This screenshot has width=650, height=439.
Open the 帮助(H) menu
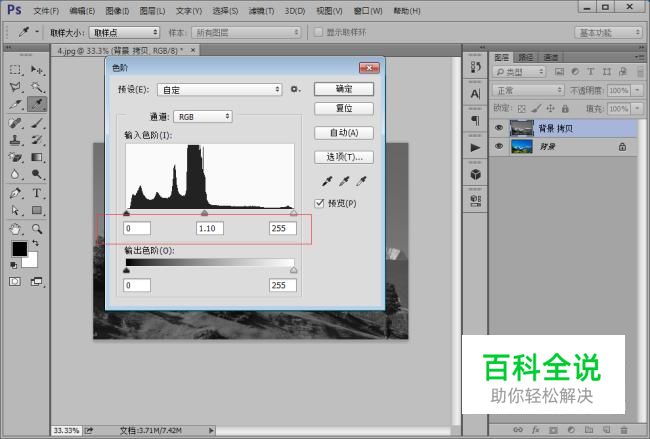tap(407, 11)
